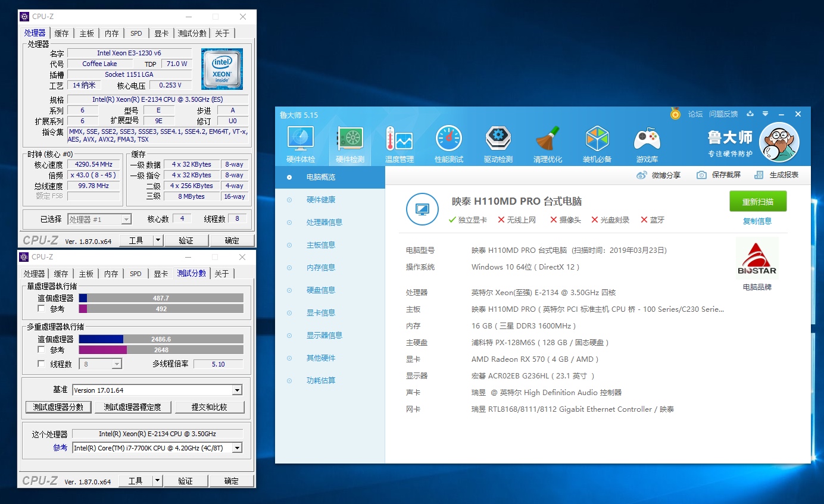The image size is (824, 504).
Task: Click the 微博分享 Weibo share icon
Action: click(642, 175)
